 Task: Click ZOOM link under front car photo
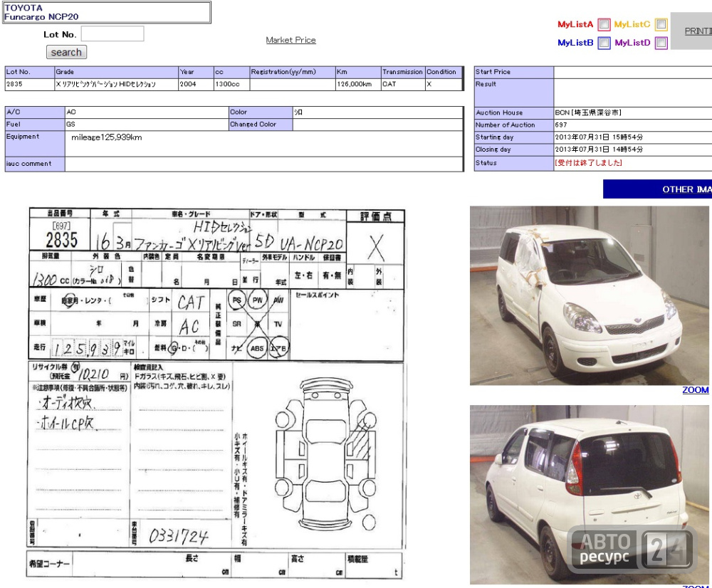coord(695,390)
